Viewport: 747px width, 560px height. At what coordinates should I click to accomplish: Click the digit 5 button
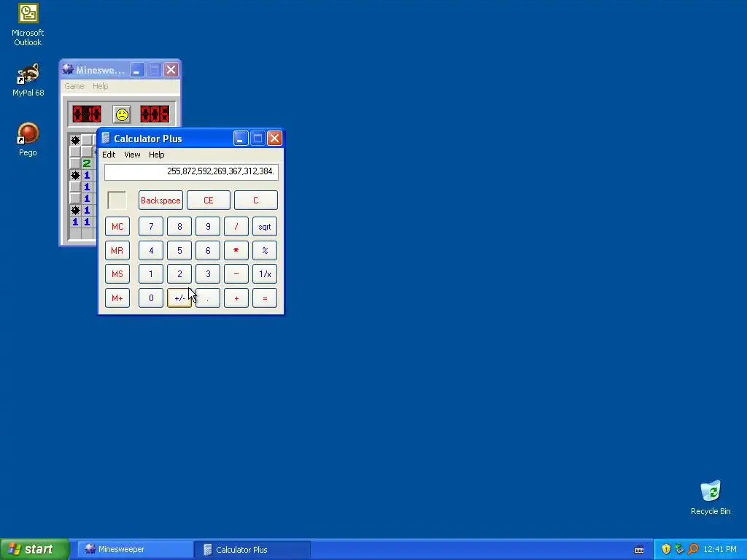click(x=179, y=251)
